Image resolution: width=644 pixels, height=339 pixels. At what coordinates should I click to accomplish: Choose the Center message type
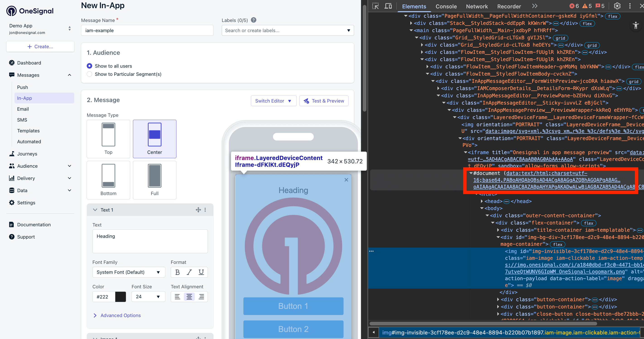[x=154, y=139]
